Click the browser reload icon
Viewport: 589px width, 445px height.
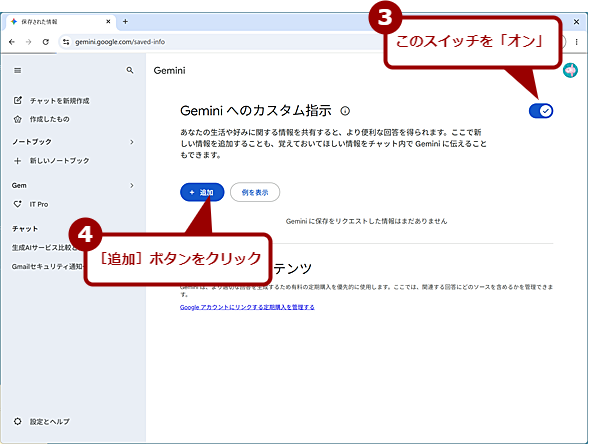tap(45, 42)
